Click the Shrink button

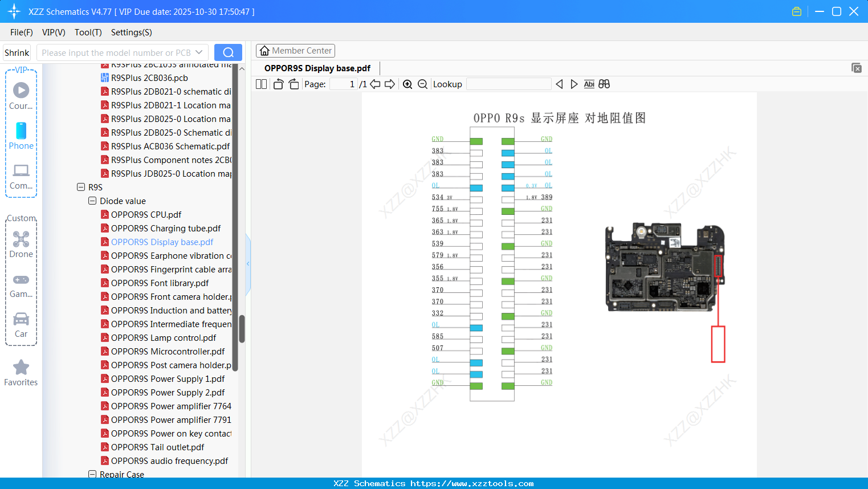tap(17, 52)
